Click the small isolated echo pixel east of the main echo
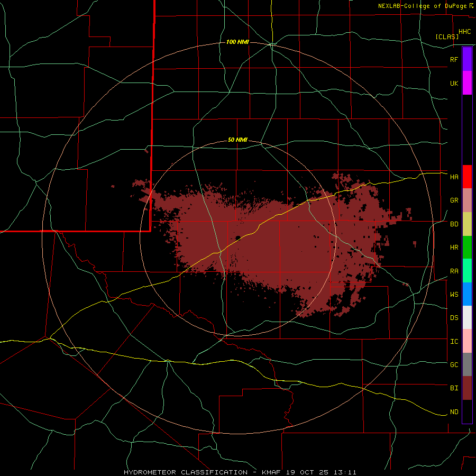This screenshot has height=476, width=476. 415,244
